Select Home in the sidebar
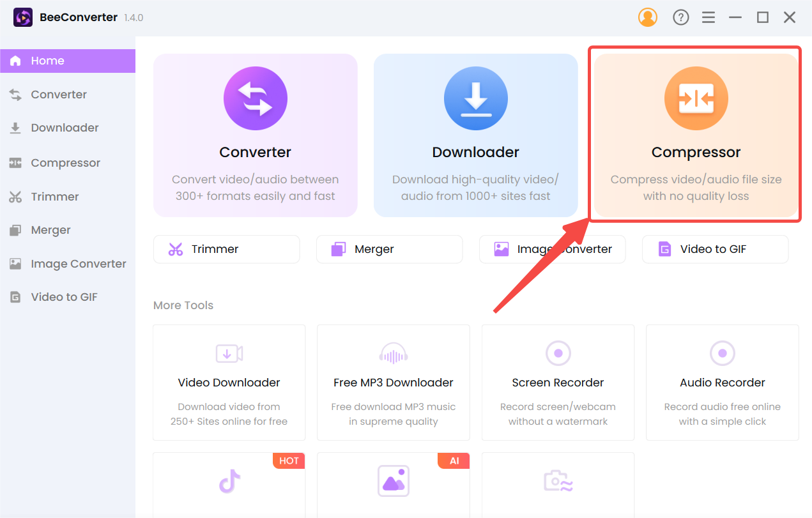812x518 pixels. 68,61
